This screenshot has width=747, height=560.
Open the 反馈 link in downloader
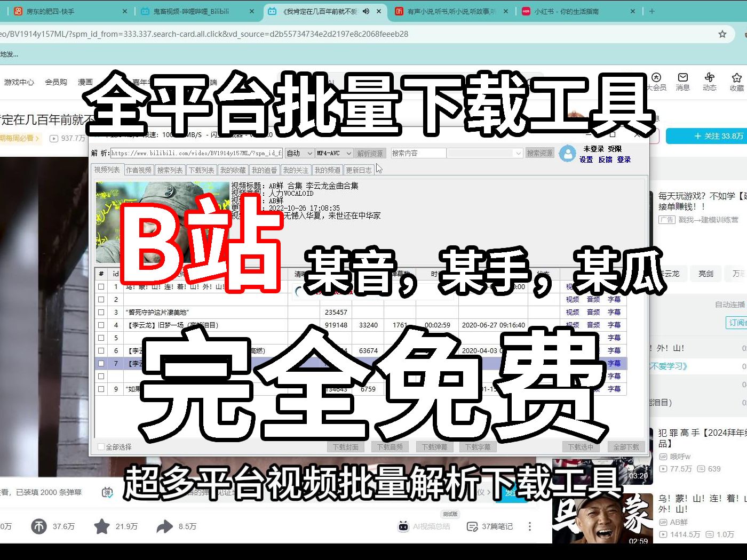(x=605, y=159)
